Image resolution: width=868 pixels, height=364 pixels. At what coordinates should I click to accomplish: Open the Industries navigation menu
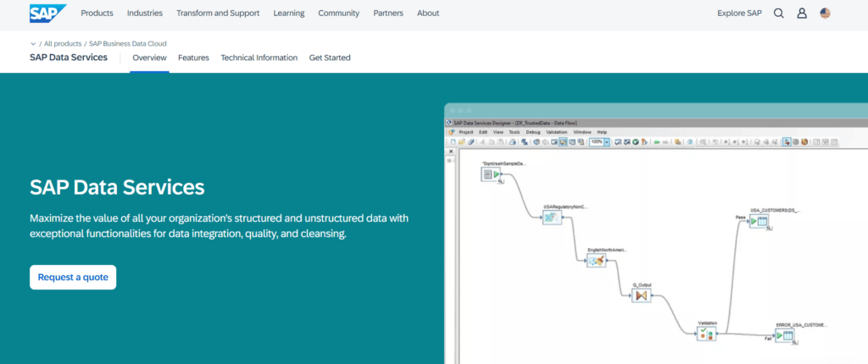tap(144, 14)
